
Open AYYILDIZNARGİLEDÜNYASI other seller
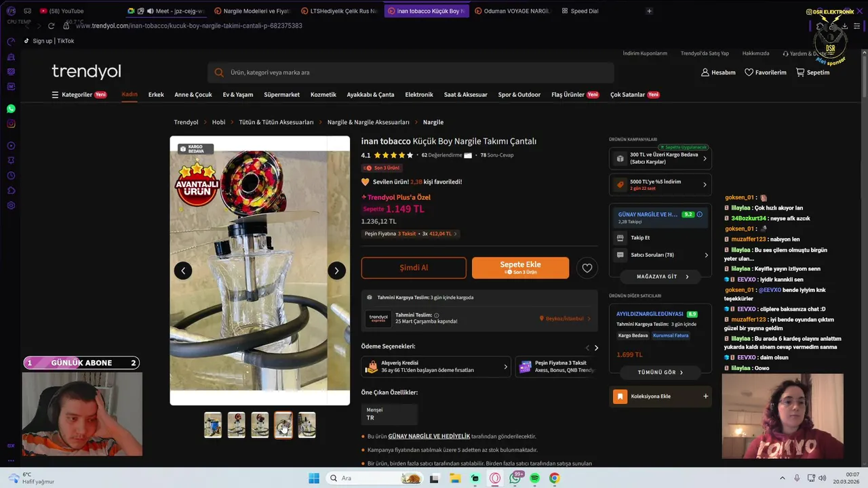[651, 314]
